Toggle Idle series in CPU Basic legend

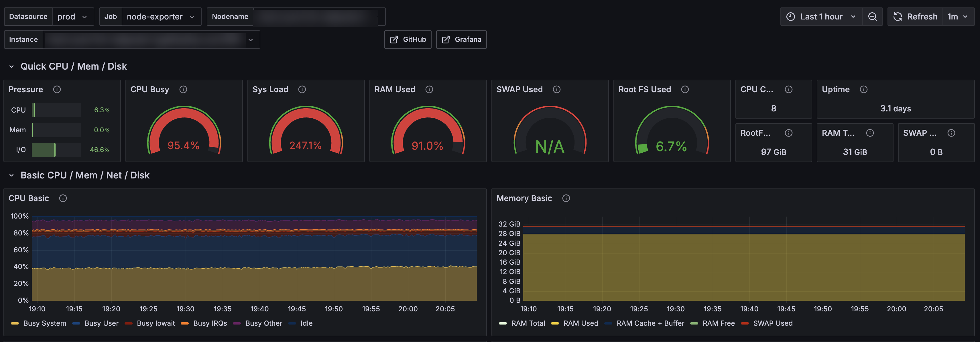coord(306,323)
